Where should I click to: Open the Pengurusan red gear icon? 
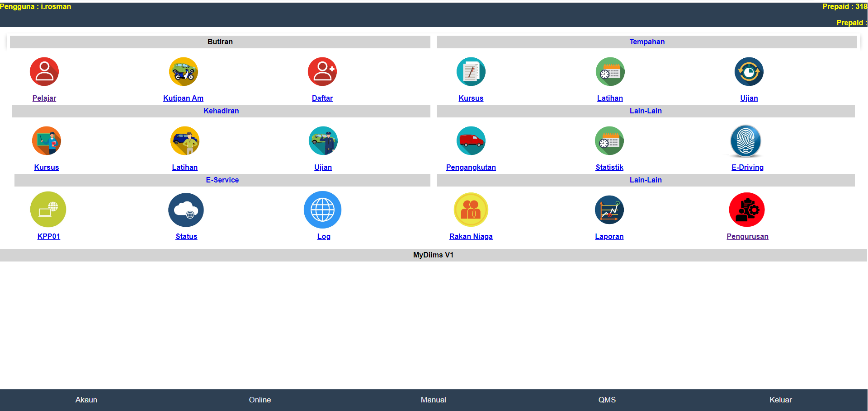(746, 210)
